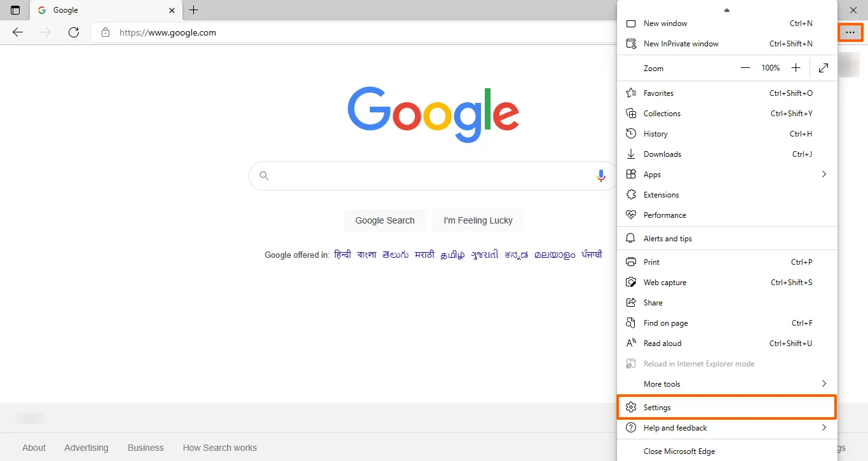The image size is (868, 461).
Task: Expand the Apps submenu arrow
Action: [824, 174]
